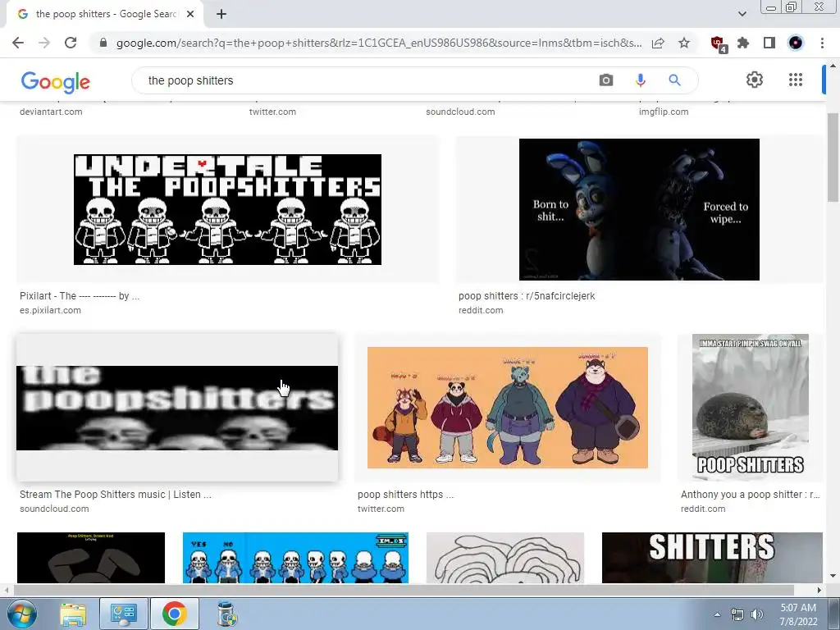Open Windows Explorer from taskbar
The width and height of the screenshot is (840, 630).
[x=73, y=614]
